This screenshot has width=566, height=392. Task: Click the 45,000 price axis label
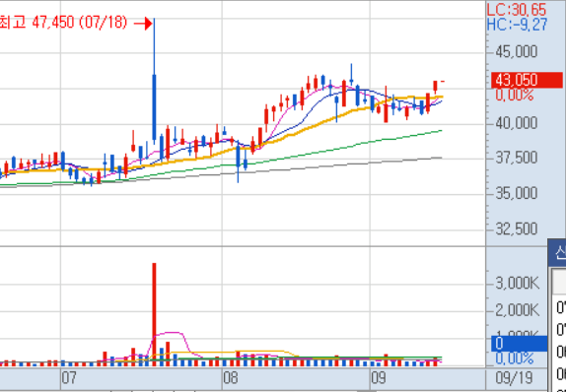click(517, 52)
